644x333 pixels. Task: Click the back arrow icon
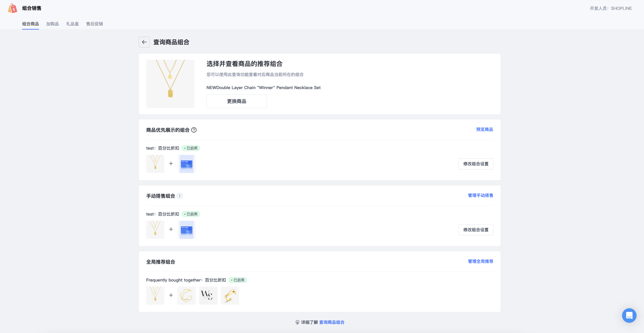pos(144,42)
